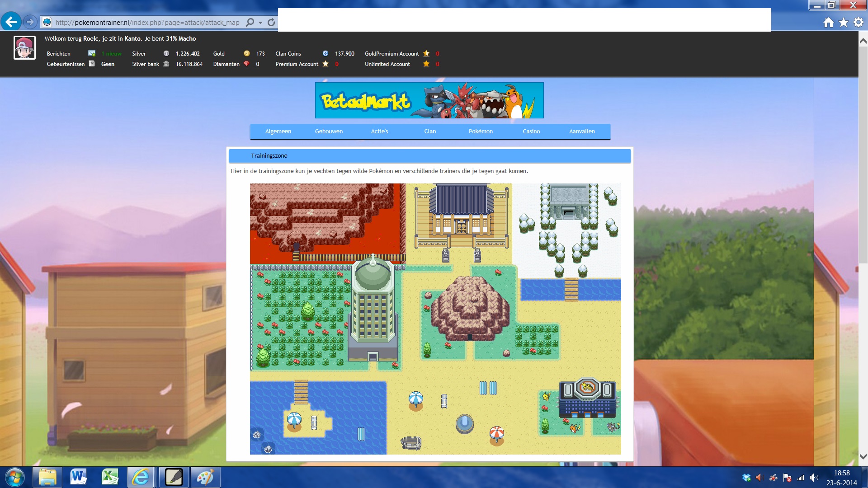Open Windows Explorer from taskbar
868x488 pixels.
[x=47, y=477]
